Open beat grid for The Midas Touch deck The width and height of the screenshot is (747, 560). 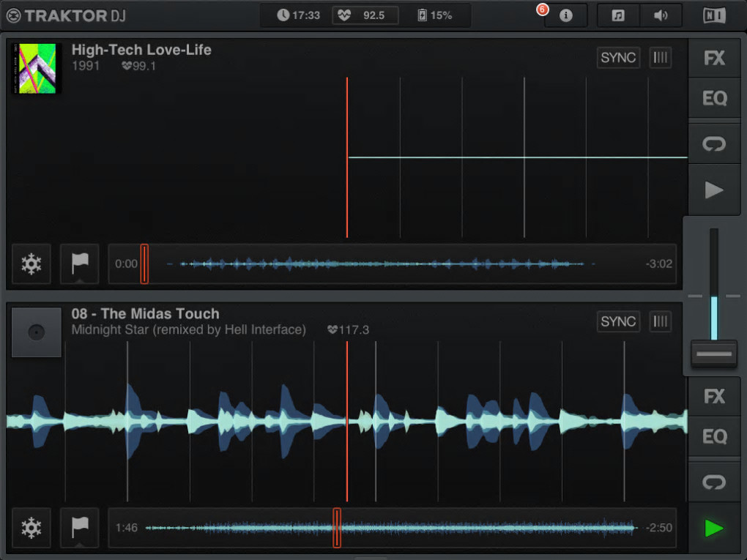pos(661,321)
